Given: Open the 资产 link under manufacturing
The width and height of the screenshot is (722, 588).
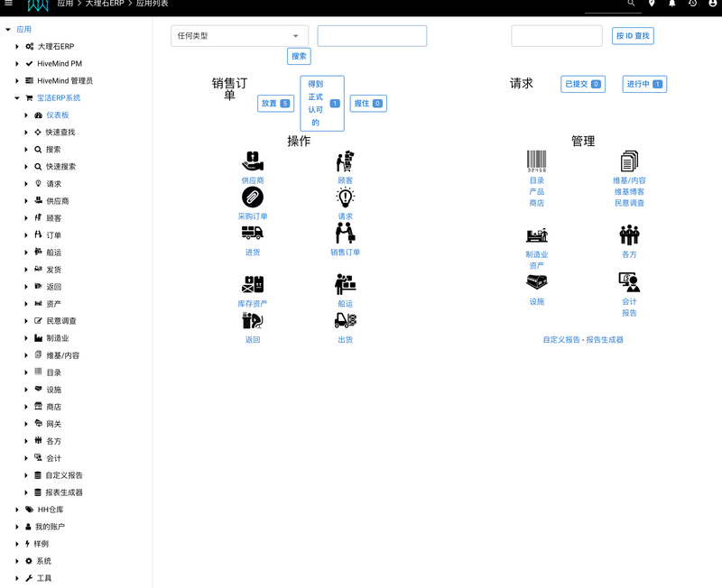Looking at the screenshot, I should coord(536,265).
